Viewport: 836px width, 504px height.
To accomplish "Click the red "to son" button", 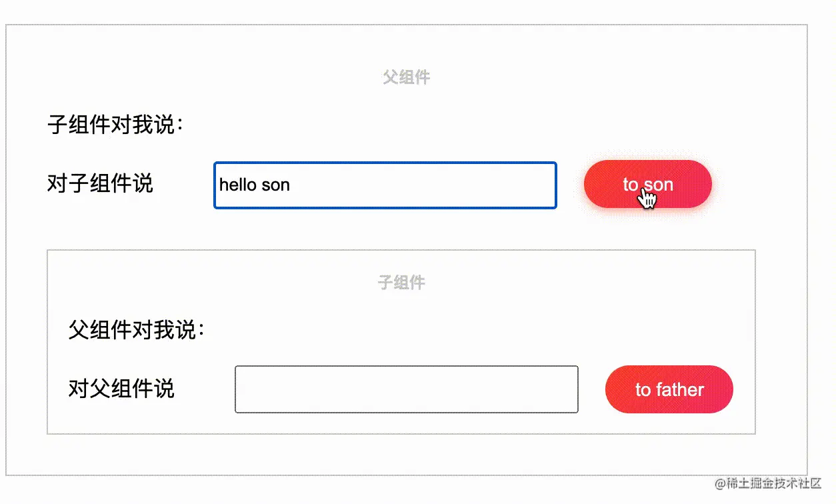I will [x=648, y=184].
